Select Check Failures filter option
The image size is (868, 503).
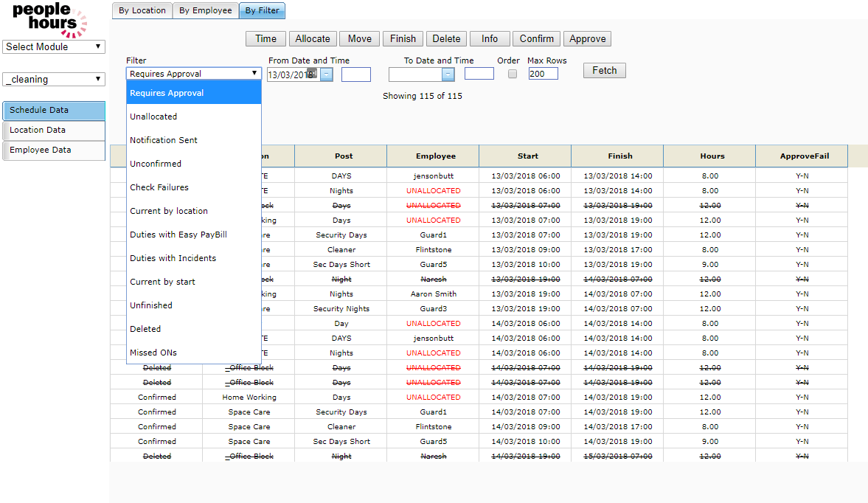[x=159, y=187]
